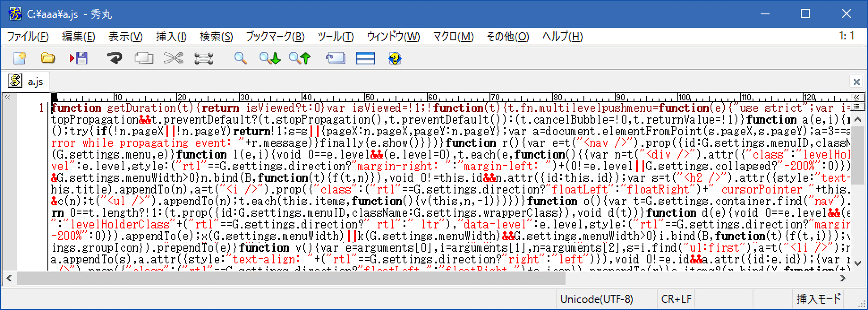Open a file using the folder icon

coord(48,58)
